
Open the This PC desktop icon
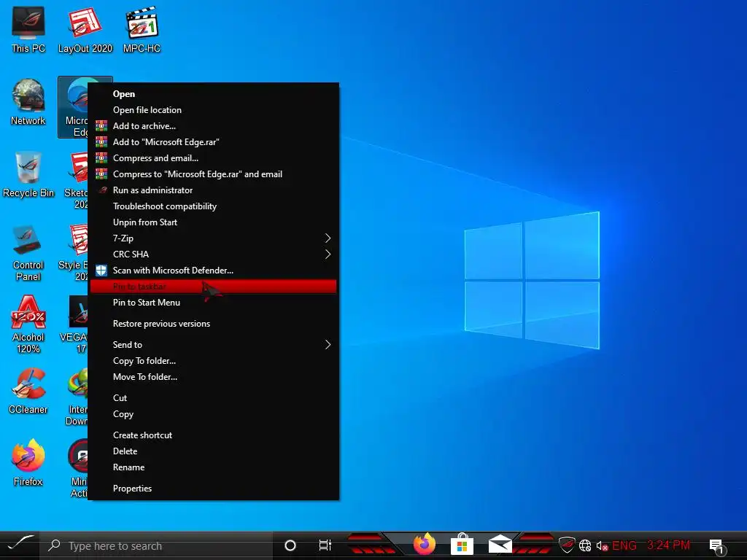click(28, 30)
